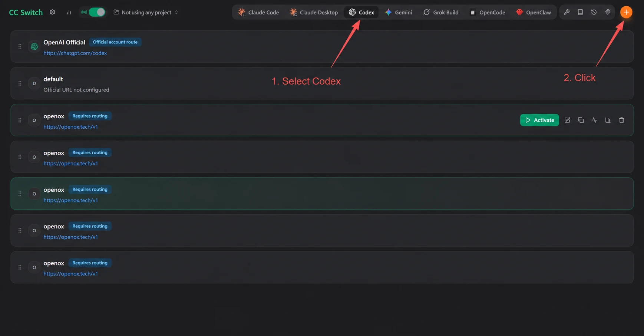Click the CC Switch title
644x336 pixels.
pyautogui.click(x=26, y=12)
